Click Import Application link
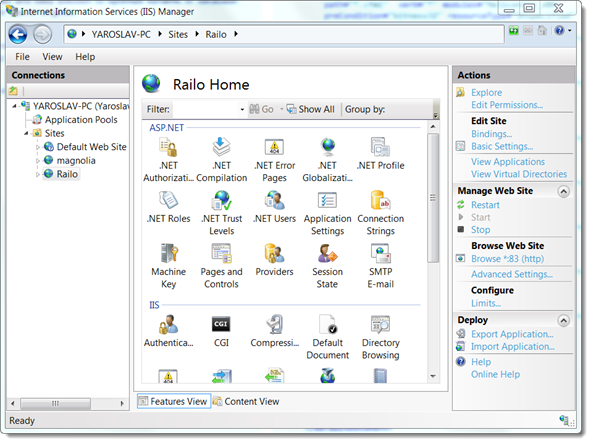Screen dimensions: 591x443 tap(512, 347)
